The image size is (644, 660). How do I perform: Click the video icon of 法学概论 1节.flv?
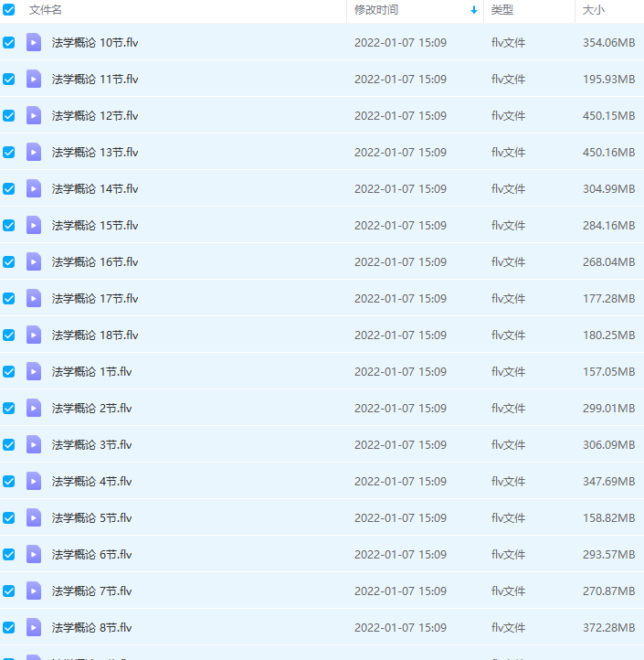click(x=34, y=372)
